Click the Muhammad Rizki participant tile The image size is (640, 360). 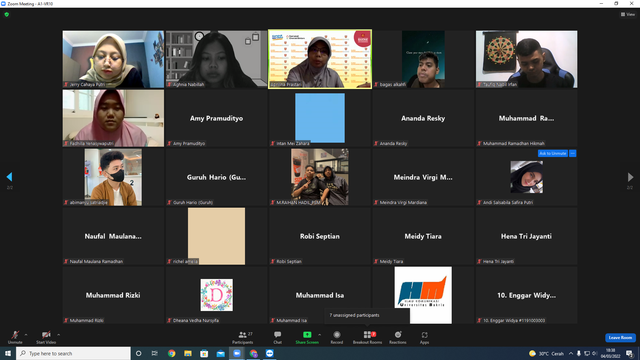coord(113,295)
